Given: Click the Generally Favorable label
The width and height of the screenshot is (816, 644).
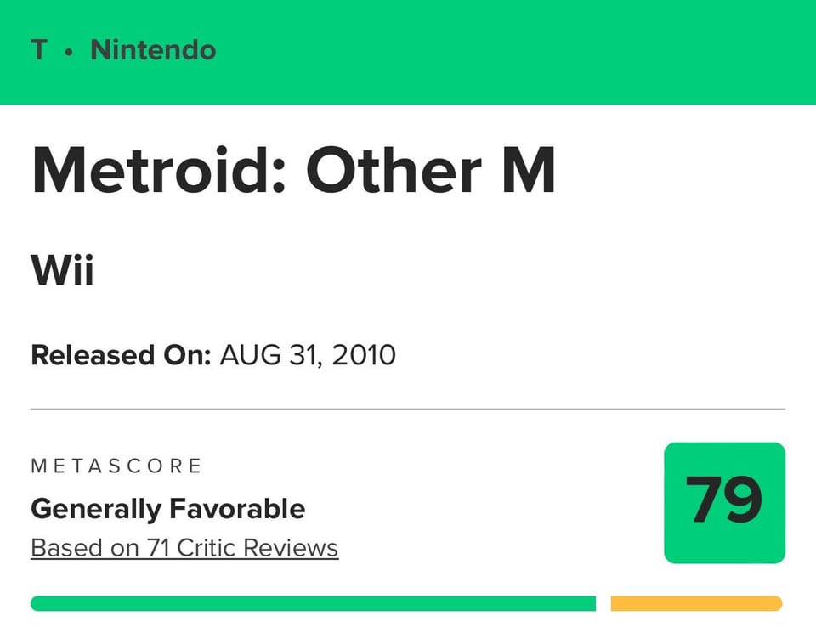Looking at the screenshot, I should click(168, 509).
